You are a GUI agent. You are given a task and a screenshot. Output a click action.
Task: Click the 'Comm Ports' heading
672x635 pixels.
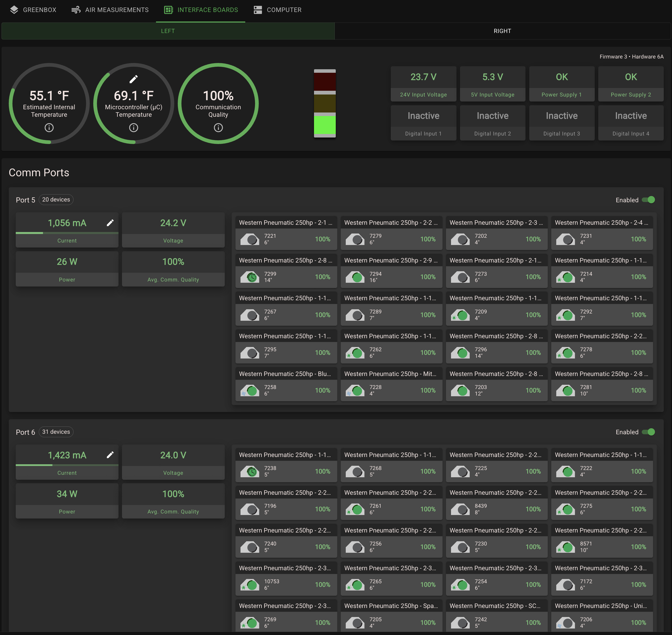pyautogui.click(x=39, y=173)
